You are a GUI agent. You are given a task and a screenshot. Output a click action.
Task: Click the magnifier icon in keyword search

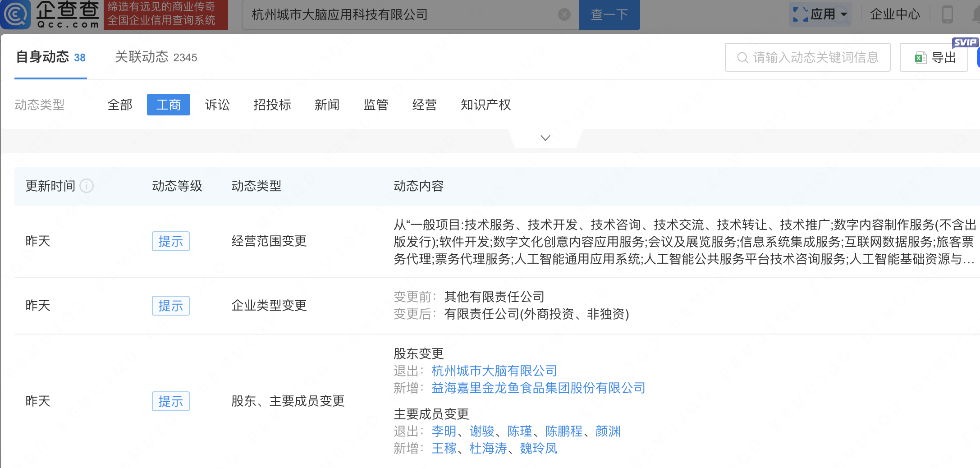(x=742, y=58)
